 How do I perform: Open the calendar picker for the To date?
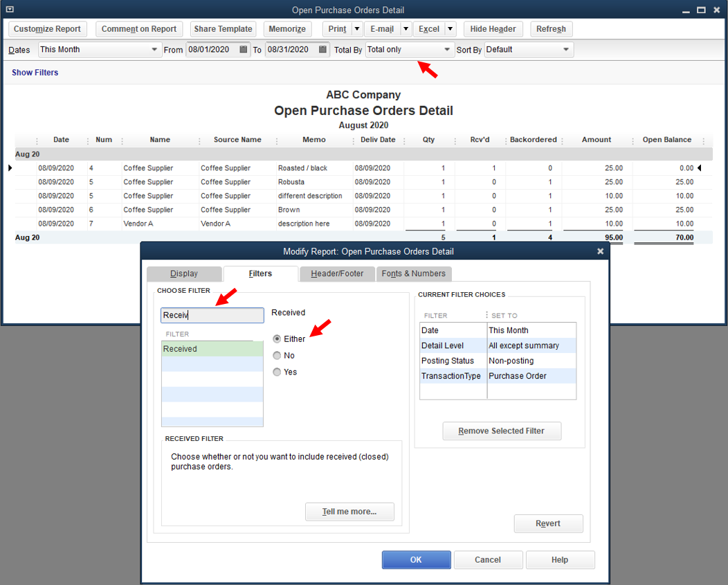point(324,49)
